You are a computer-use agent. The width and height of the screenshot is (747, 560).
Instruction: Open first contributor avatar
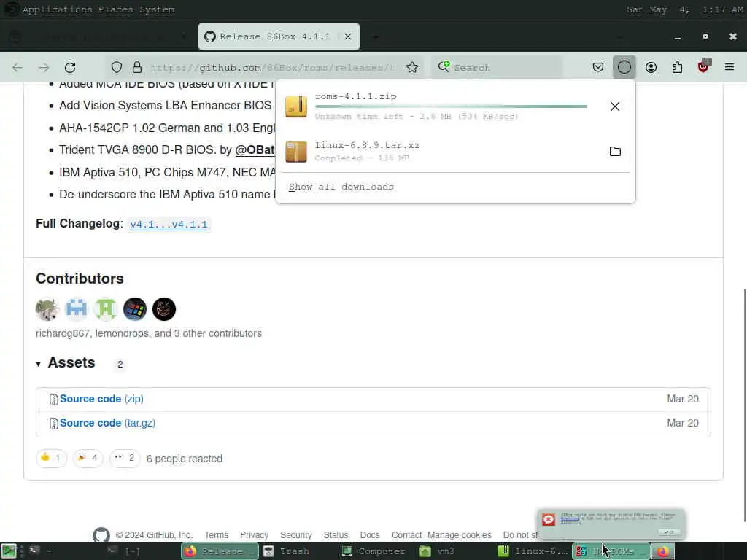click(x=47, y=309)
